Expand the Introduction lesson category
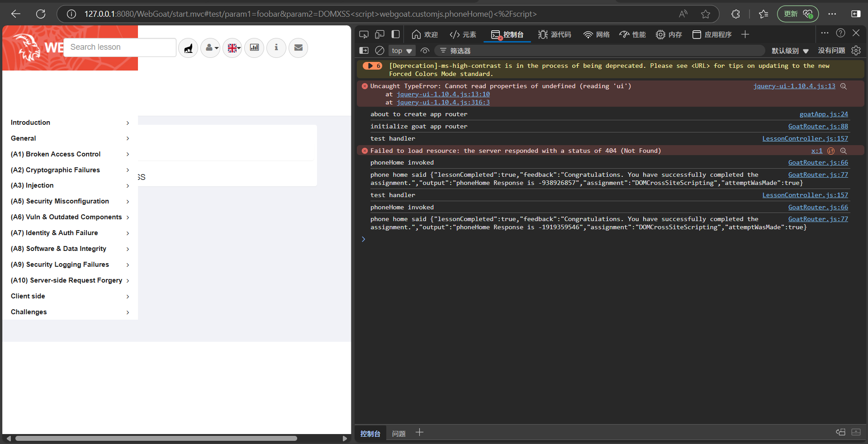This screenshot has height=444, width=868. coord(70,123)
